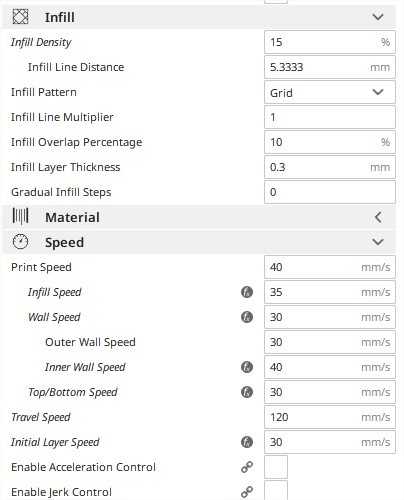Click the chain link icon beside Enable Jerk Control
This screenshot has width=404, height=500.
click(x=247, y=492)
